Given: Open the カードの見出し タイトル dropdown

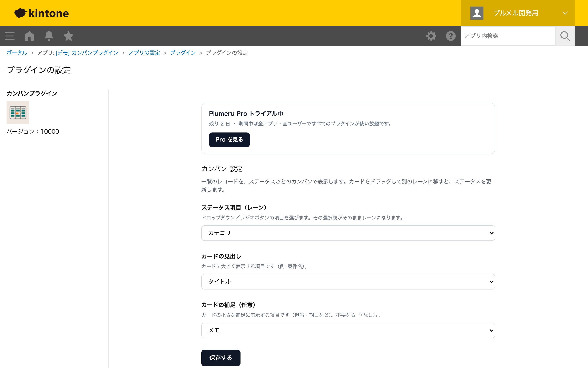Looking at the screenshot, I should coord(348,282).
